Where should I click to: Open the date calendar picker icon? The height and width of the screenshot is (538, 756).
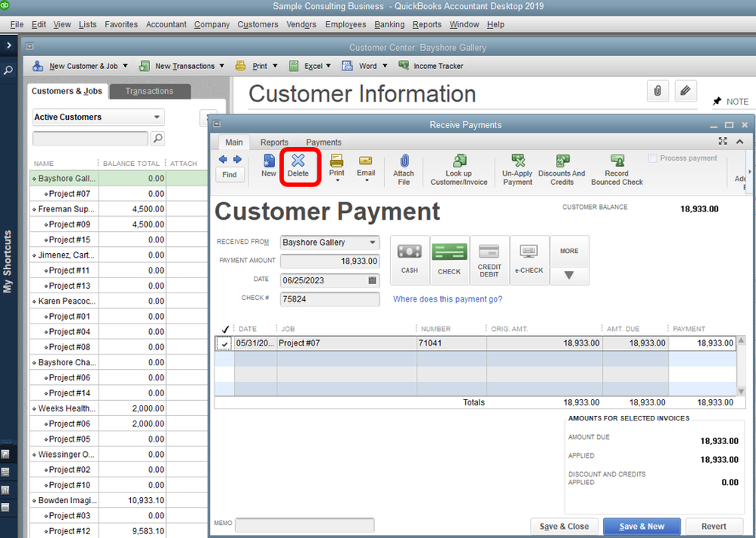tap(372, 280)
